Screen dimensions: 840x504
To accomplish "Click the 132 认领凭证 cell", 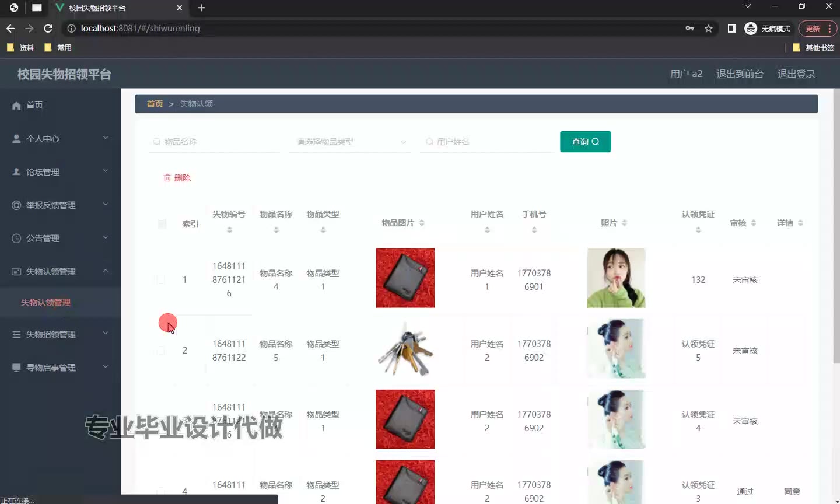I will tap(698, 280).
